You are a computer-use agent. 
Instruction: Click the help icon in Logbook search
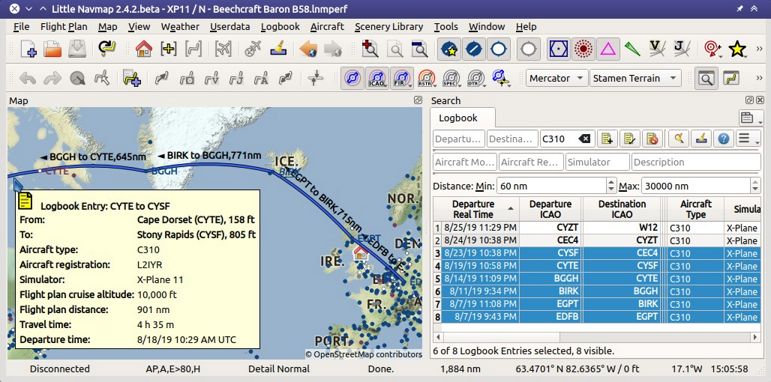coord(723,139)
